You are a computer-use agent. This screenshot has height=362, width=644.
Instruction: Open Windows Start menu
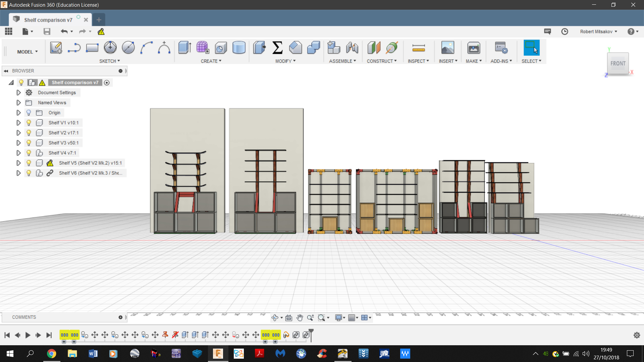[x=10, y=354]
